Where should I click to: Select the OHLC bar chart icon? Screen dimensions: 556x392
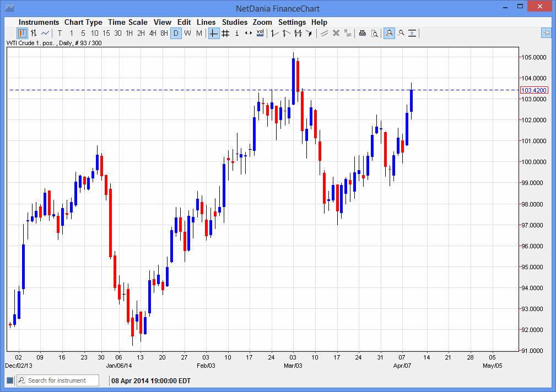click(x=34, y=33)
